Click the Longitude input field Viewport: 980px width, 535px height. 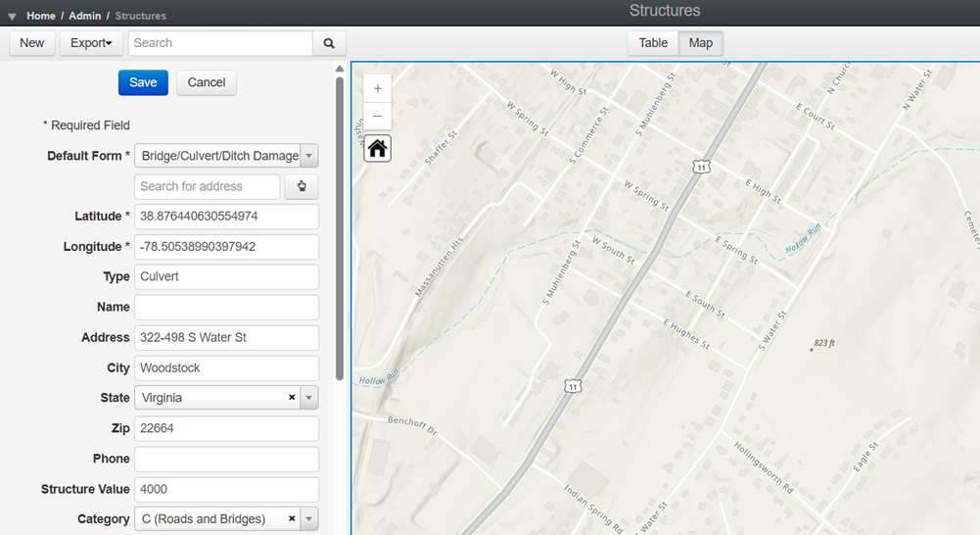[x=226, y=247]
